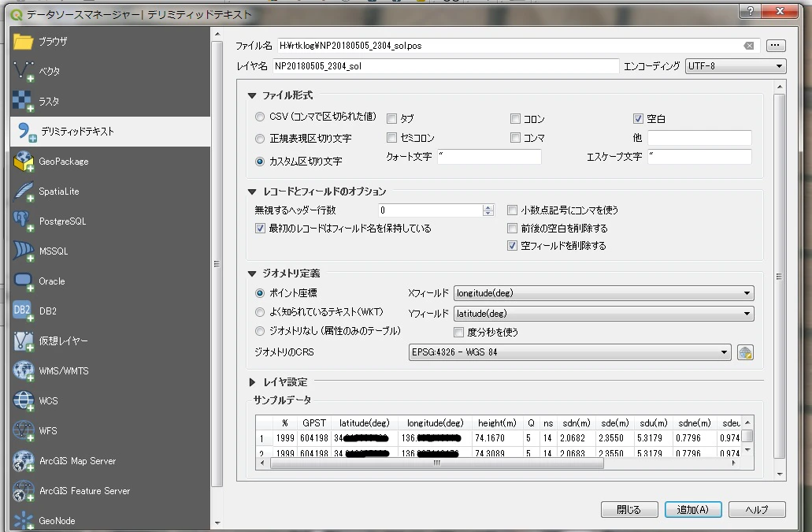812x532 pixels.
Task: Enable DMS coordinates (度分秒を使う) checkbox
Action: click(x=459, y=332)
